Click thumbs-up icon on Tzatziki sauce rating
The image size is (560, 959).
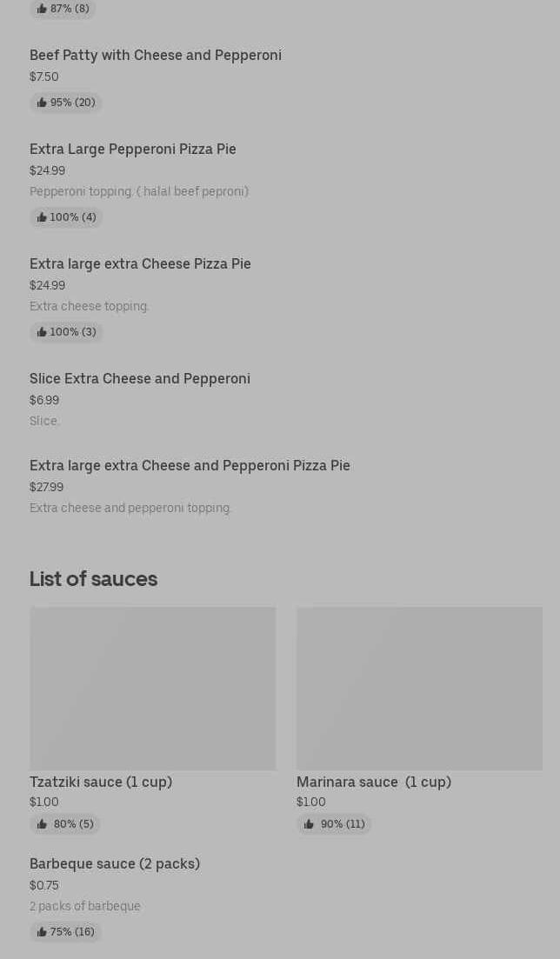[42, 824]
